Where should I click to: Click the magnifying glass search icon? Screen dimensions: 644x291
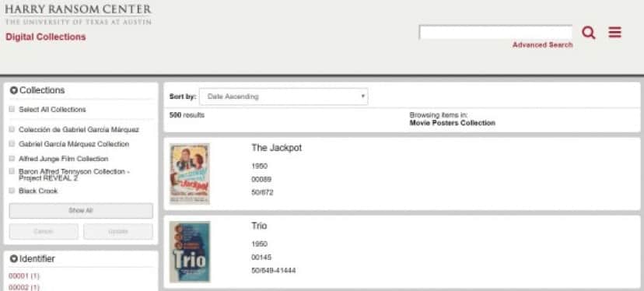(x=589, y=33)
